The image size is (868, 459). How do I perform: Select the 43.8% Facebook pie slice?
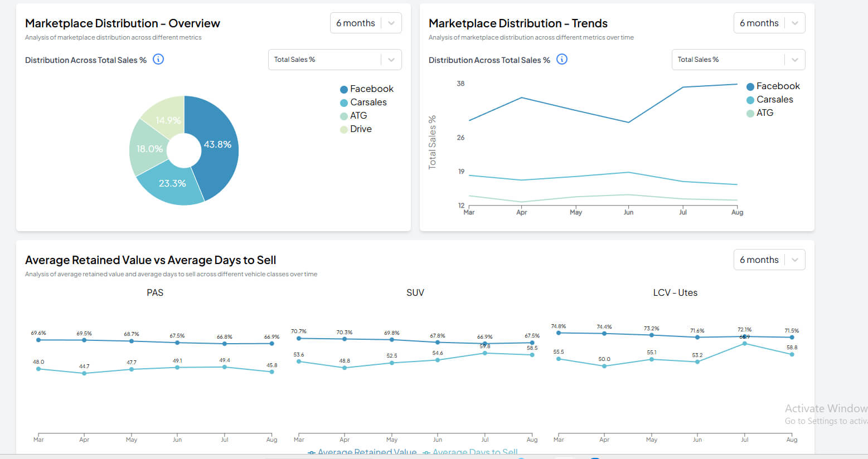[217, 144]
